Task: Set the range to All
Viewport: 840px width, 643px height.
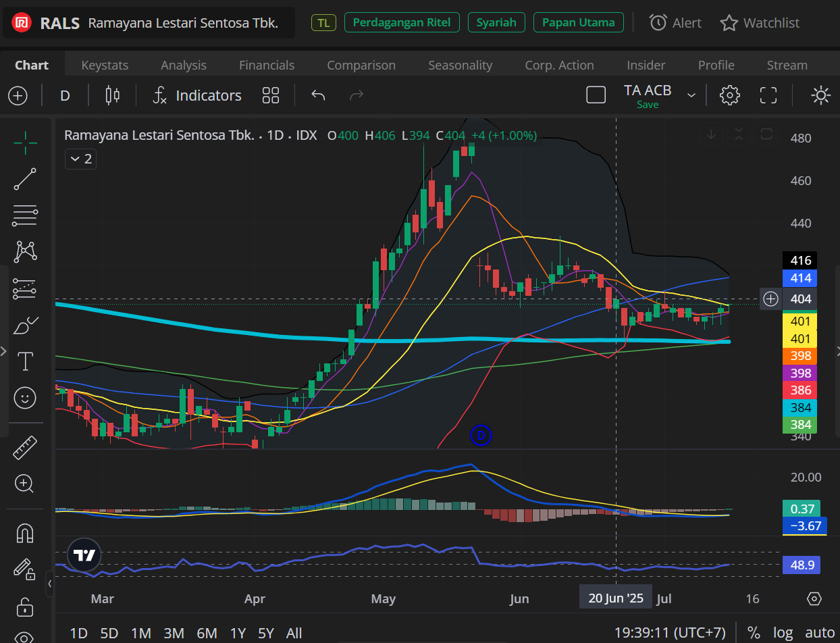Action: (x=294, y=633)
